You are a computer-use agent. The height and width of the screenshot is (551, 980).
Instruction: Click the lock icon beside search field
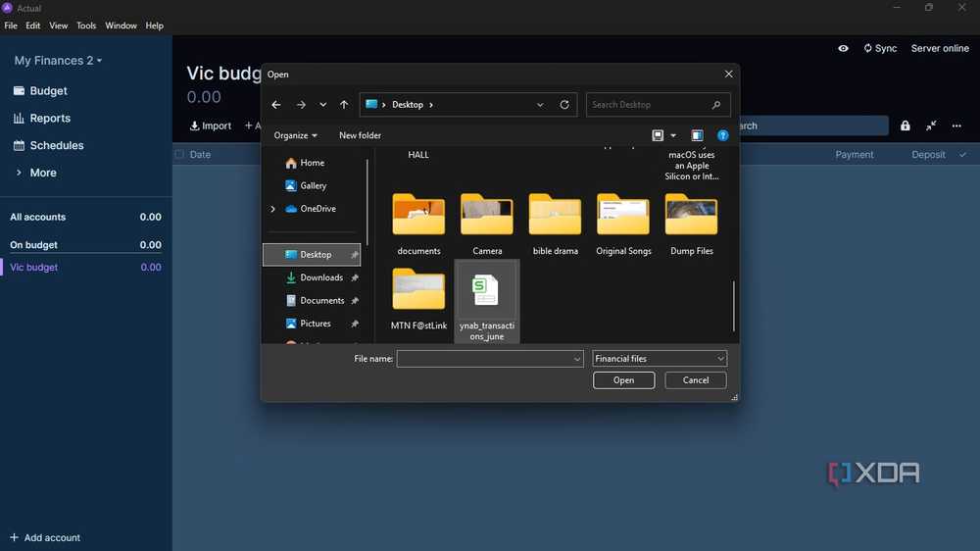[x=905, y=125]
